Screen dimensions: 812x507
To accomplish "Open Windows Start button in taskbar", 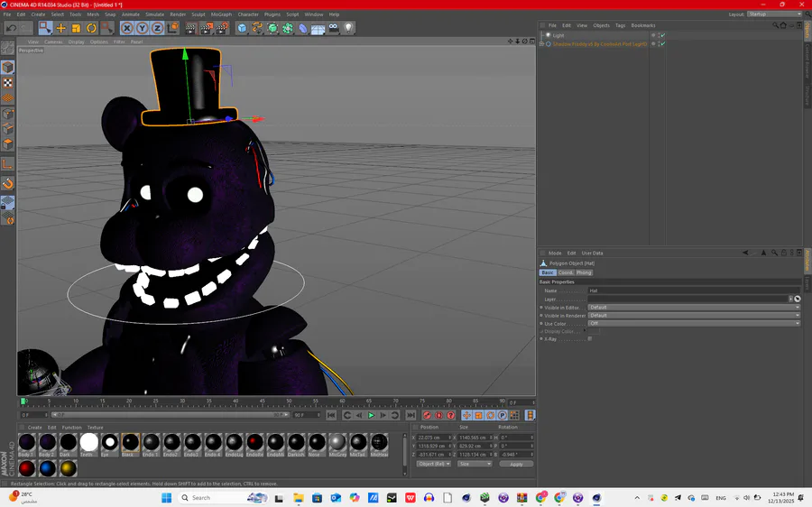I will coord(166,498).
